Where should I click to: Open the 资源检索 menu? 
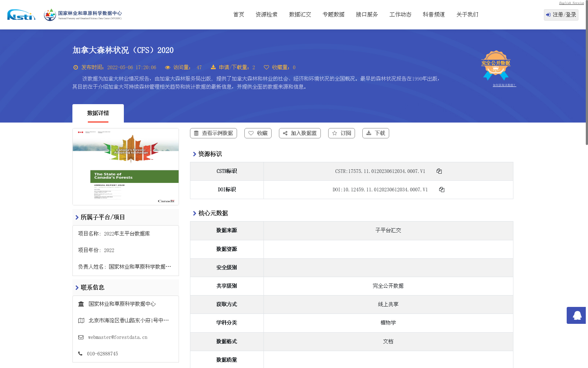tap(267, 14)
